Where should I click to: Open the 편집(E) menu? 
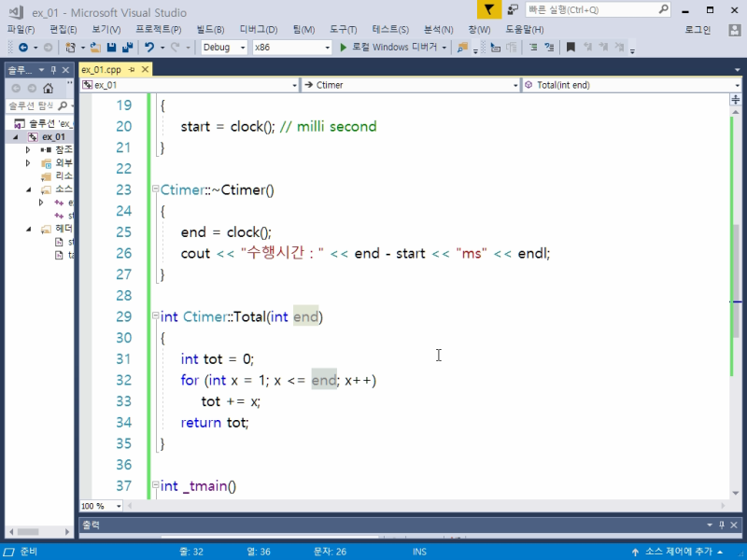coord(63,30)
